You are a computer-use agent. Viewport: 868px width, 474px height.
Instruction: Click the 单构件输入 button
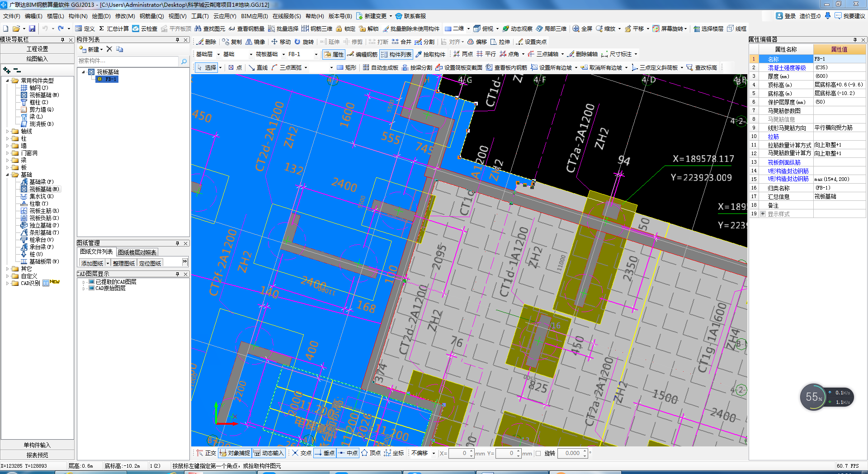tap(37, 445)
